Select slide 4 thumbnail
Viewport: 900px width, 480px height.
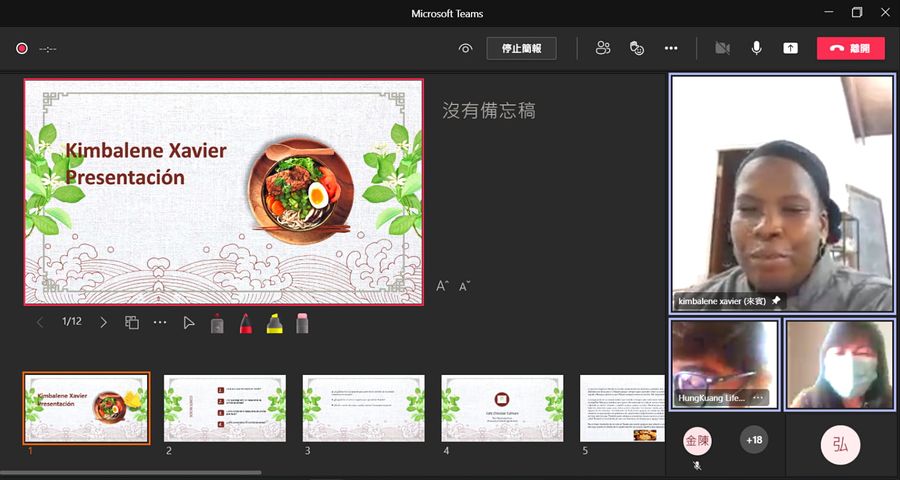pos(502,408)
